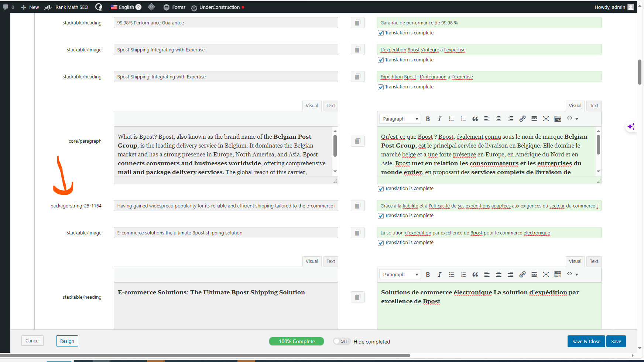Copy 'E-commerce Solutions' heading source to its translation

pos(357,297)
